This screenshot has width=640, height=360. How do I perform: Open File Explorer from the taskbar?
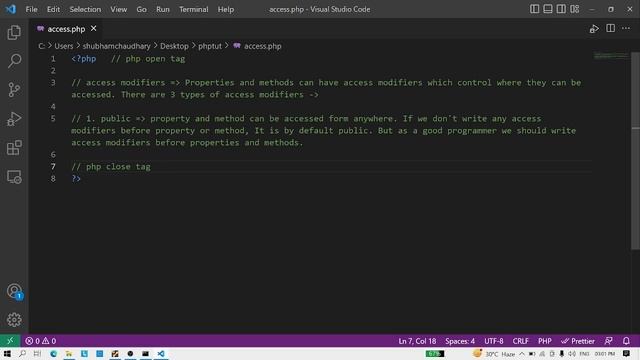click(x=69, y=353)
